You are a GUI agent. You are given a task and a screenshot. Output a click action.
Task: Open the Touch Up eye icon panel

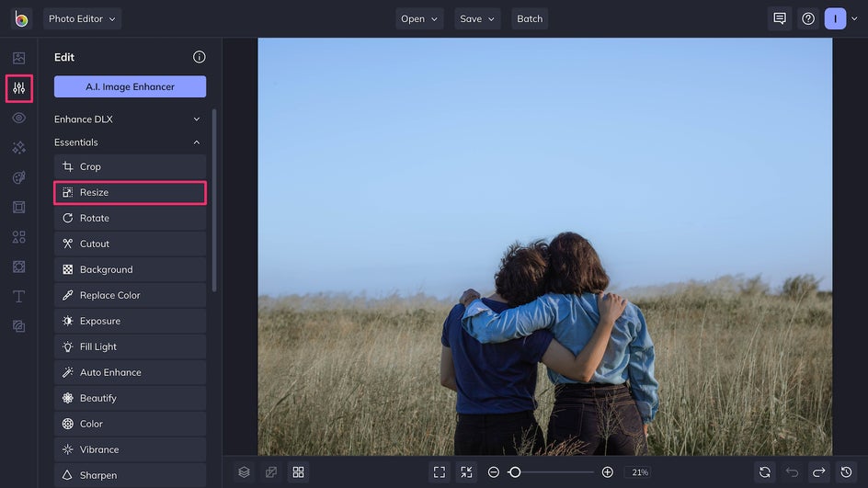[18, 118]
